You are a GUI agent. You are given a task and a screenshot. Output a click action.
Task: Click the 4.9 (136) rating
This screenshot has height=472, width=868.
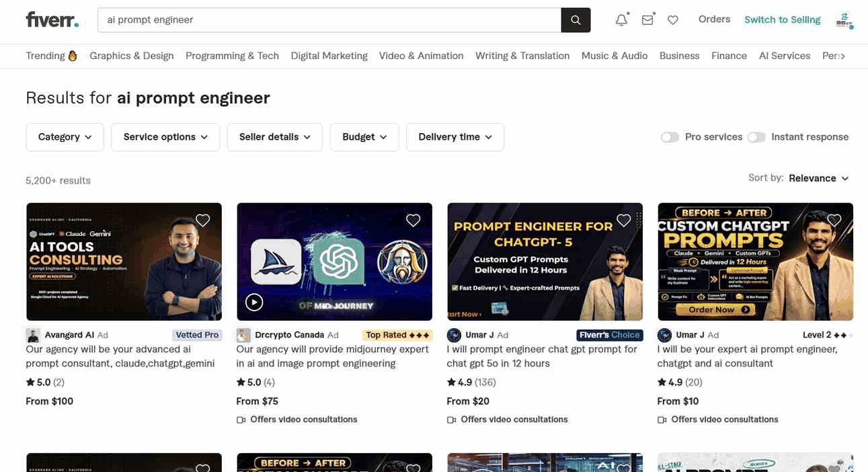click(471, 383)
